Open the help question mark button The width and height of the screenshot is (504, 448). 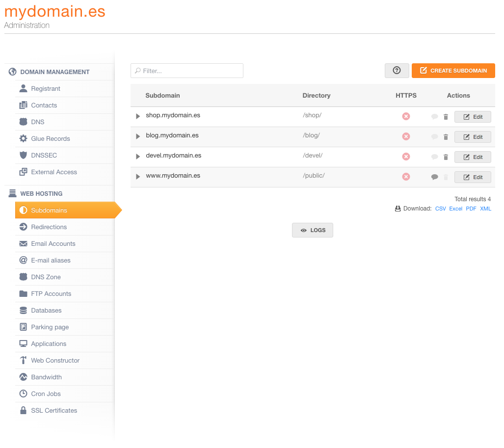pos(397,70)
